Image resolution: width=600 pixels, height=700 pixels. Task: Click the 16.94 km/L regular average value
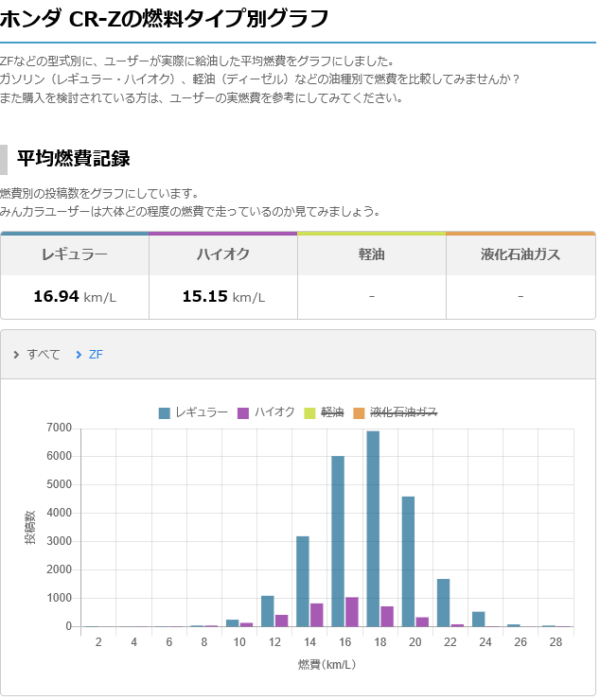click(75, 297)
